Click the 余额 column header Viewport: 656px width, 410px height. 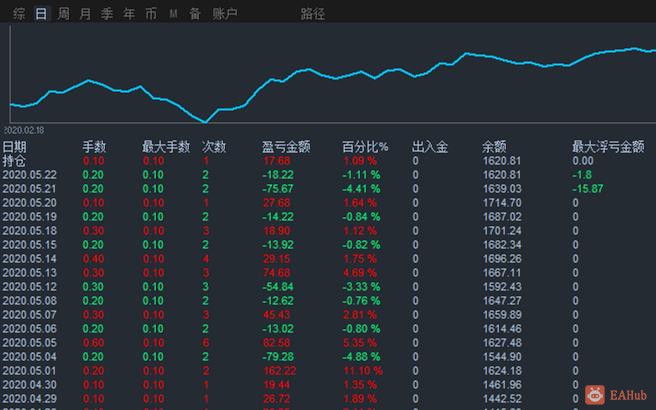494,147
